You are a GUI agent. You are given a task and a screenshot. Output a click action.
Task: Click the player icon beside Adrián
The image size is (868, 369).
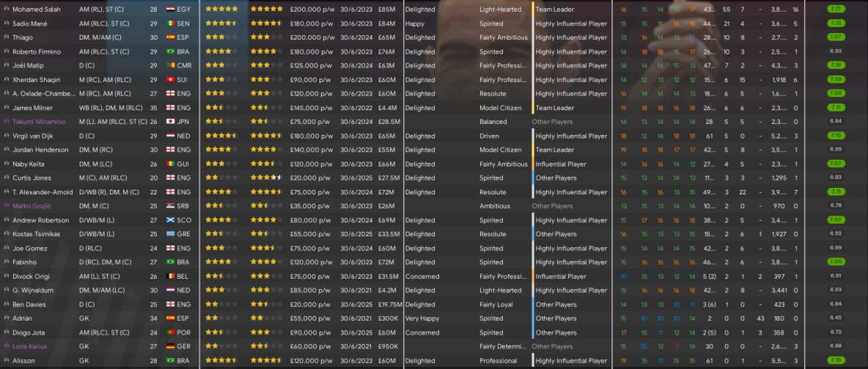coord(6,318)
